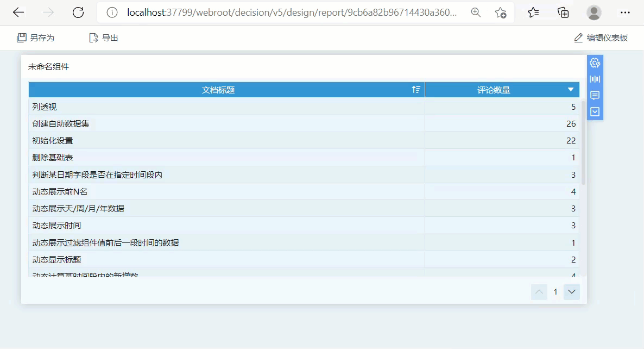Screen dimensions: 644x349
Task: Click the page number 1 field
Action: (555, 292)
